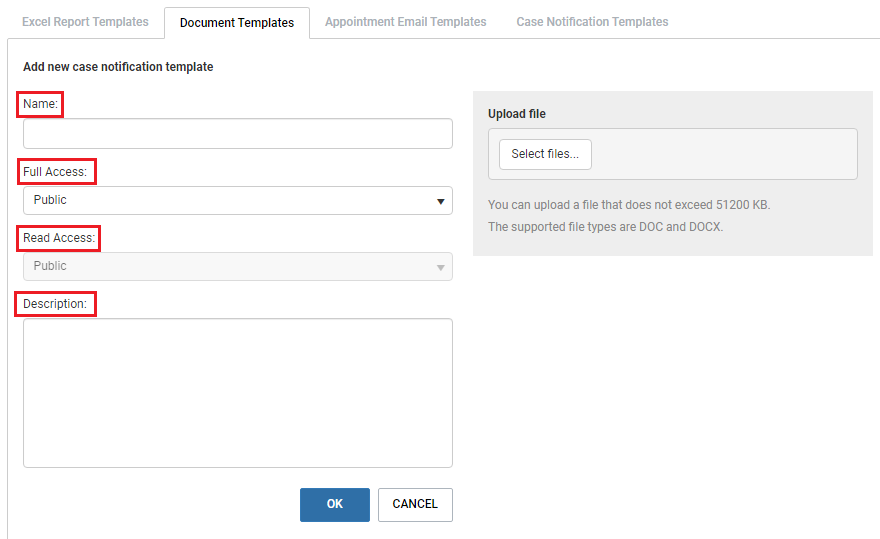Click the empty upload drop zone area

[x=724, y=154]
